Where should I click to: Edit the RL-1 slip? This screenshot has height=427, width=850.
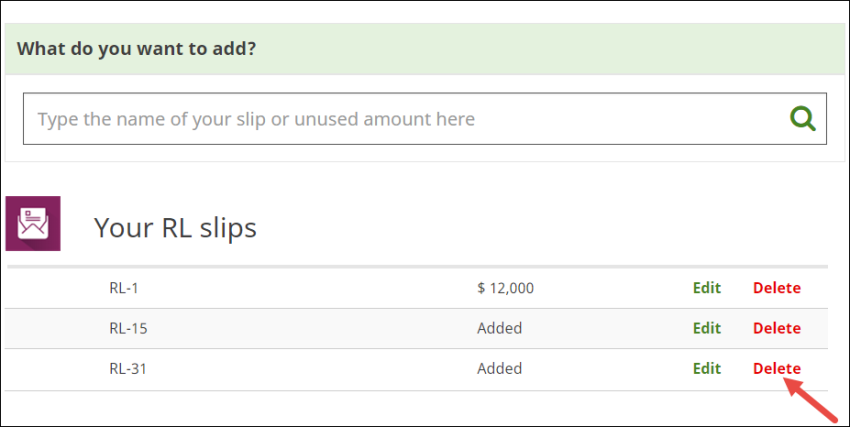click(707, 288)
